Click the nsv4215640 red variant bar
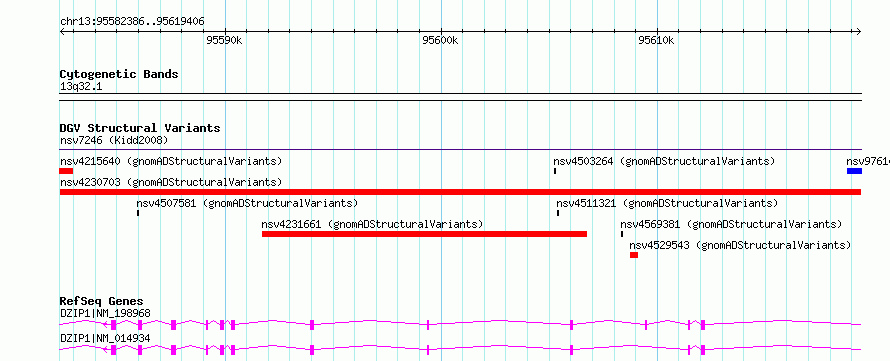This screenshot has height=361, width=890. tap(66, 171)
